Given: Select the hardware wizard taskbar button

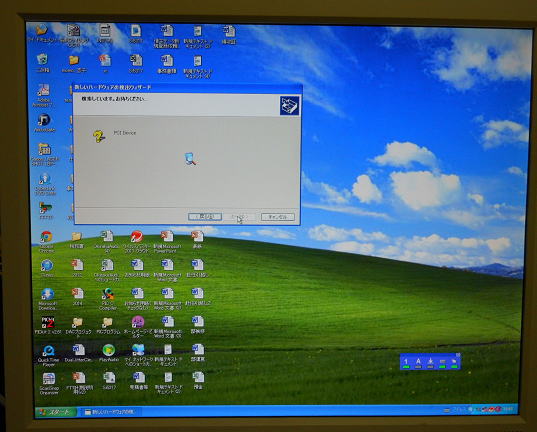Looking at the screenshot, I should click(x=110, y=412).
